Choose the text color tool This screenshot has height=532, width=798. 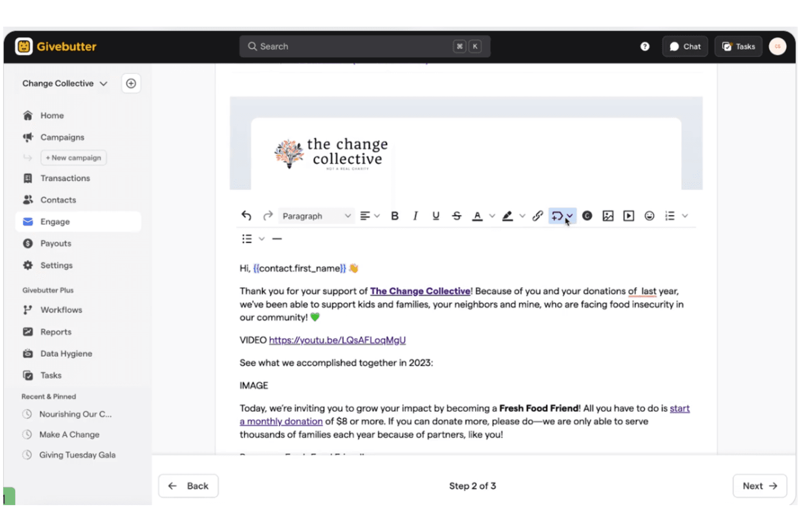point(477,216)
